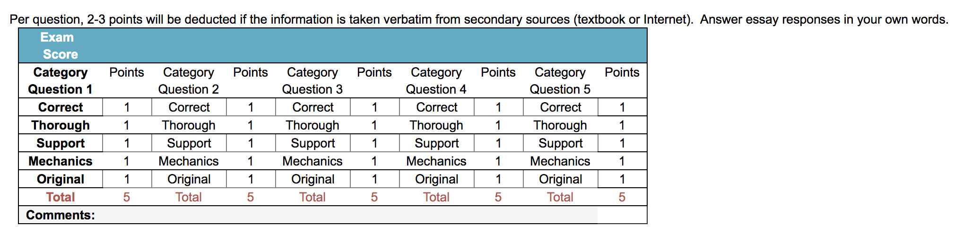The height and width of the screenshot is (244, 980).
Task: Click the Support label under Question 4
Action: (437, 143)
